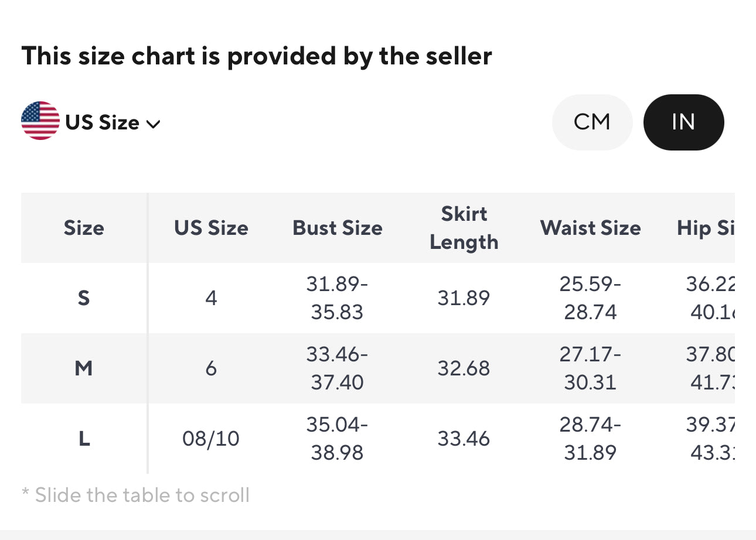
Task: Click the 33.46-37.40 bust size cell
Action: click(x=338, y=368)
